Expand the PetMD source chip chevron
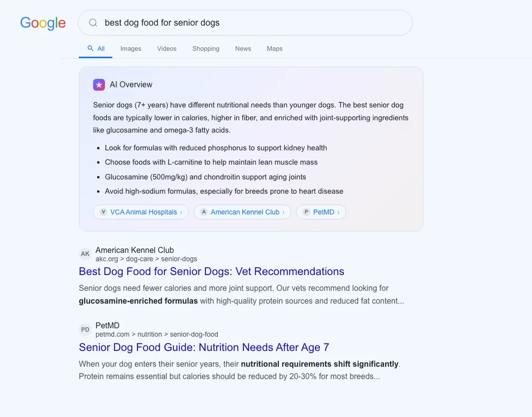This screenshot has height=417, width=532. click(339, 212)
